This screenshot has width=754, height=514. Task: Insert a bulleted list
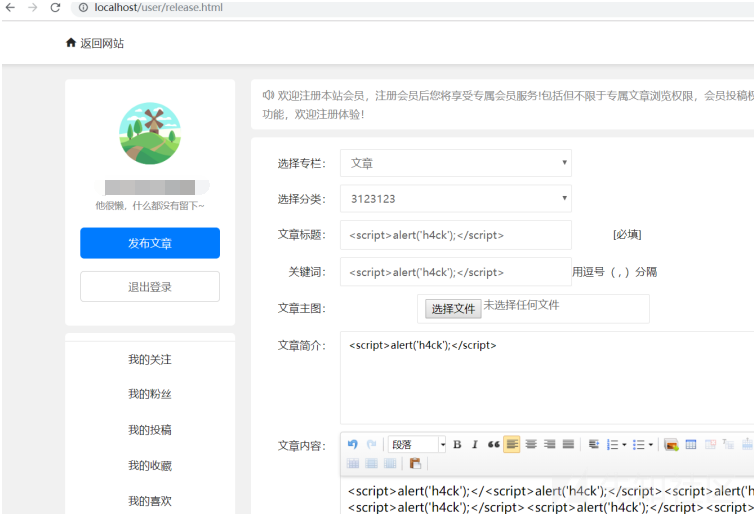point(638,444)
